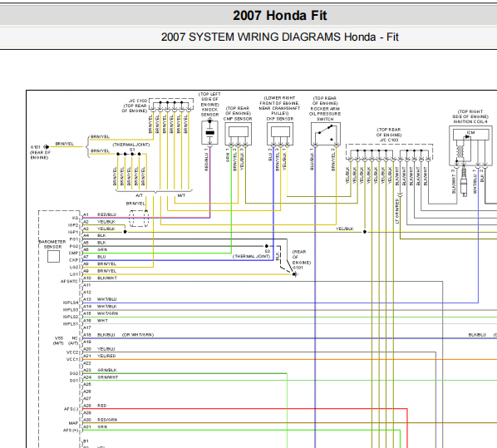497x448 pixels.
Task: Click the VSS (M/T) label
Action: click(x=59, y=341)
